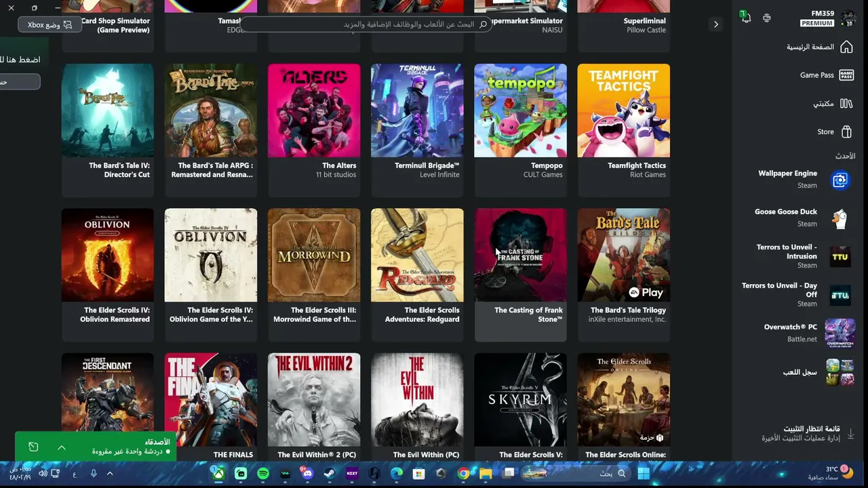The width and height of the screenshot is (868, 488).
Task: Open The Elder Scrolls V Skyrim tile
Action: coord(520,407)
